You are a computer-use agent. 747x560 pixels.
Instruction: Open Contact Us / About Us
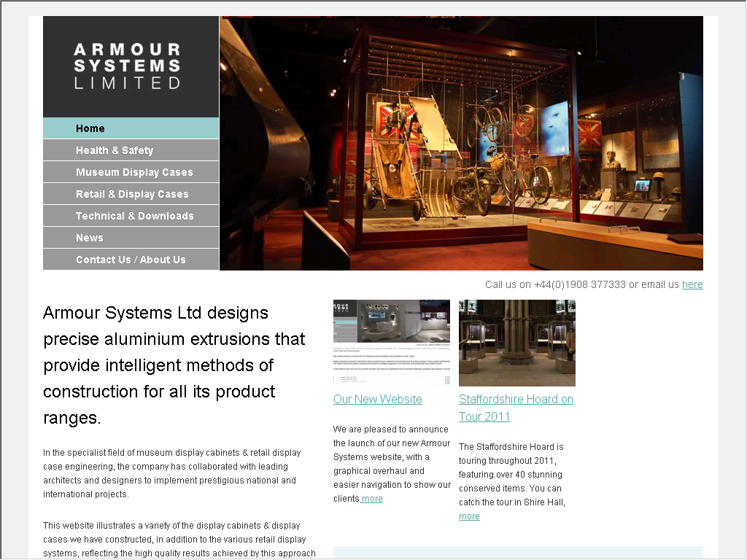tap(131, 260)
